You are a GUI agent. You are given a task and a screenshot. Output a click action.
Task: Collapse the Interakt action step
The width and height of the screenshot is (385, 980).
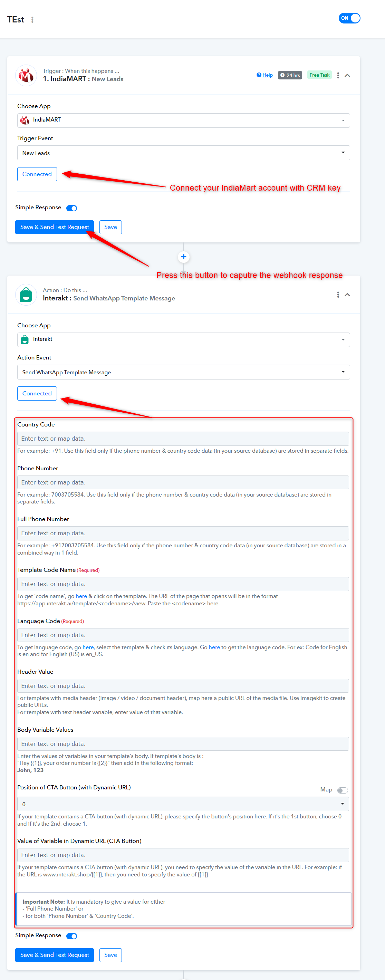point(347,295)
